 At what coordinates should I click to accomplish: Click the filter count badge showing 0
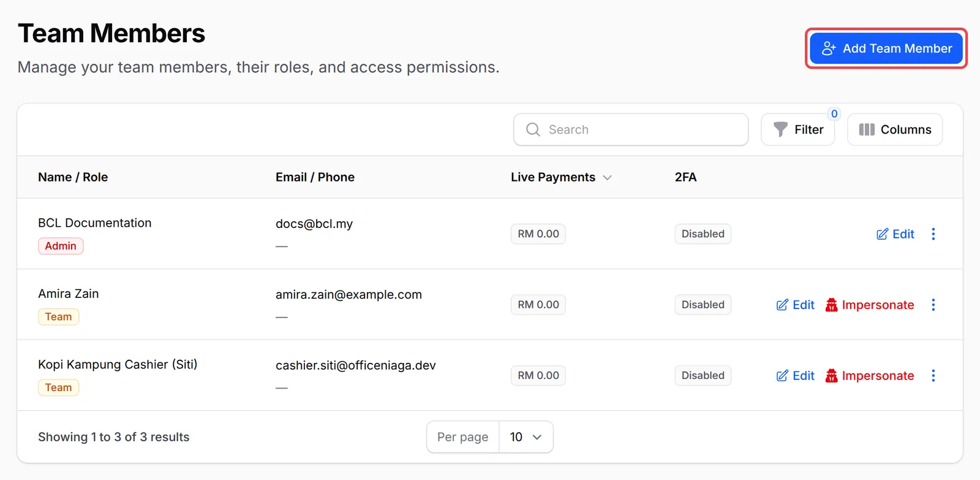point(834,114)
